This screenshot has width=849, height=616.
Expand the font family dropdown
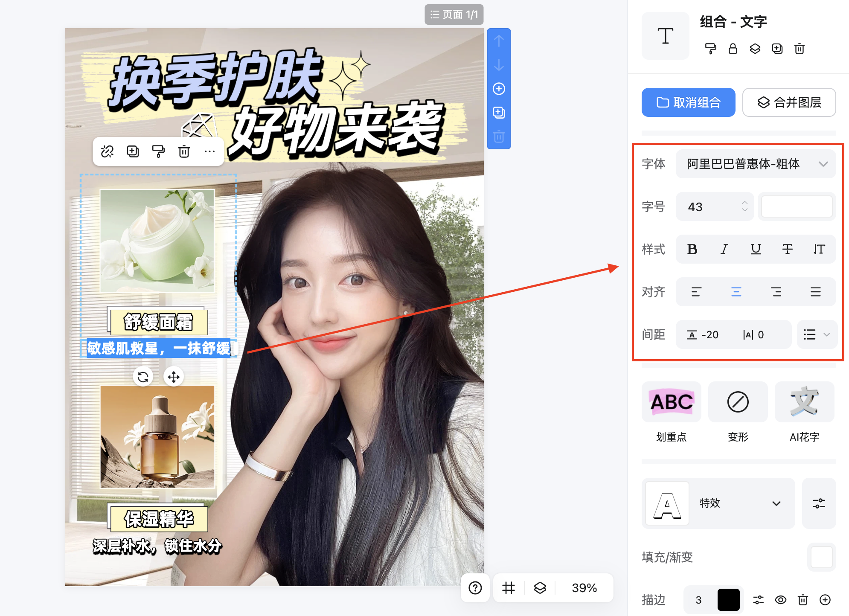[x=756, y=164]
